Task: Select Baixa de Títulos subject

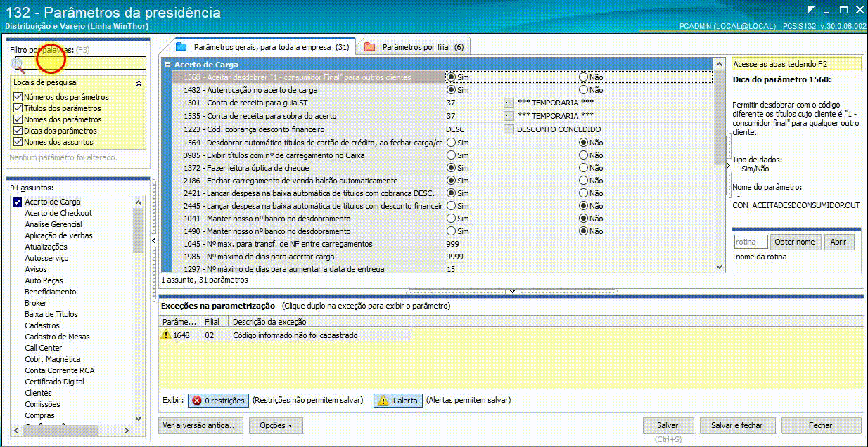Action: pos(51,314)
